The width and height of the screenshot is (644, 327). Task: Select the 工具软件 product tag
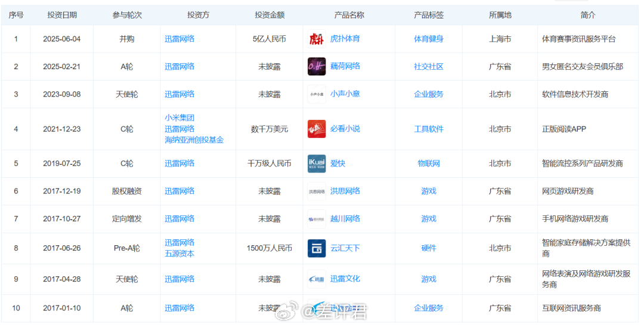click(x=428, y=129)
